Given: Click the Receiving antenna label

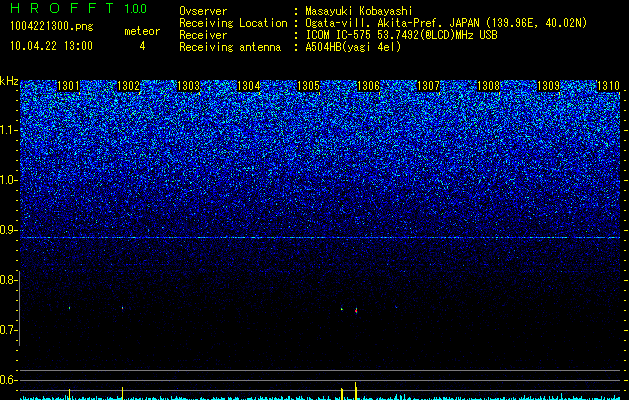Looking at the screenshot, I should click(230, 47).
